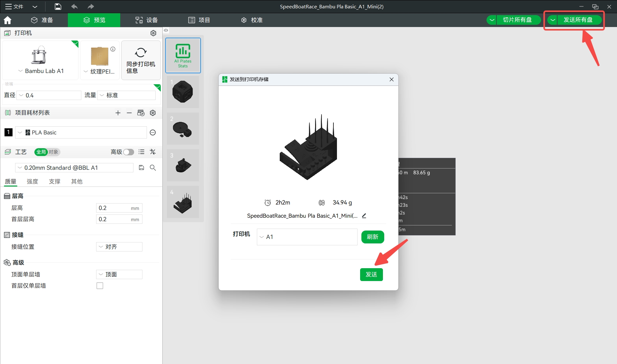Click the 首层层高 value input field
This screenshot has height=364, width=617.
pyautogui.click(x=119, y=219)
